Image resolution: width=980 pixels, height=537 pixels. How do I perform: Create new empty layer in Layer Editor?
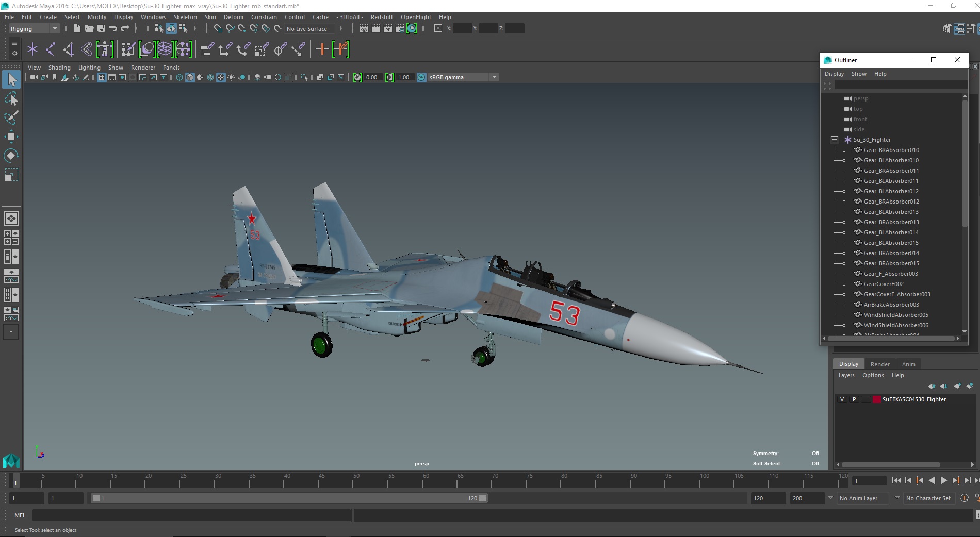(958, 386)
